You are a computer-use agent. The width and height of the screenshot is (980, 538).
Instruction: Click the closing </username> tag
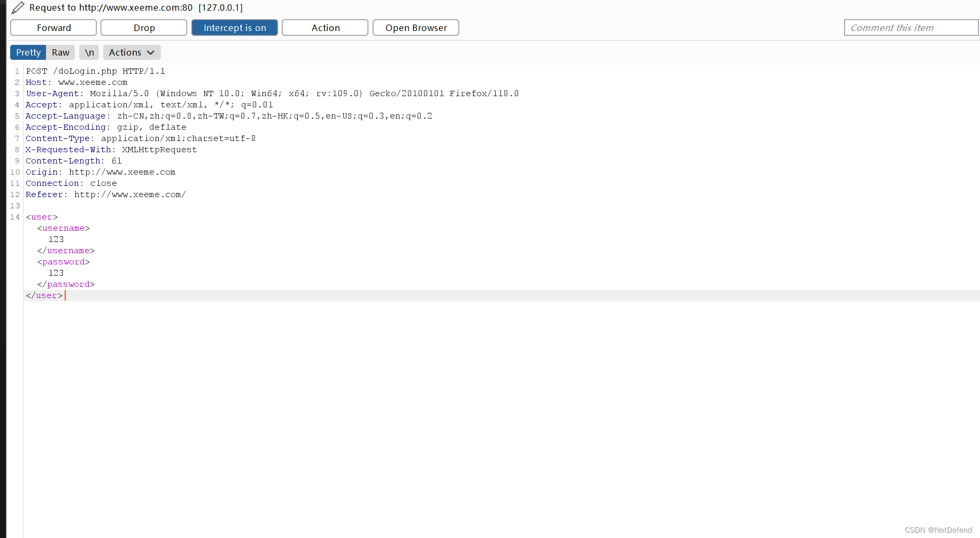(x=66, y=251)
